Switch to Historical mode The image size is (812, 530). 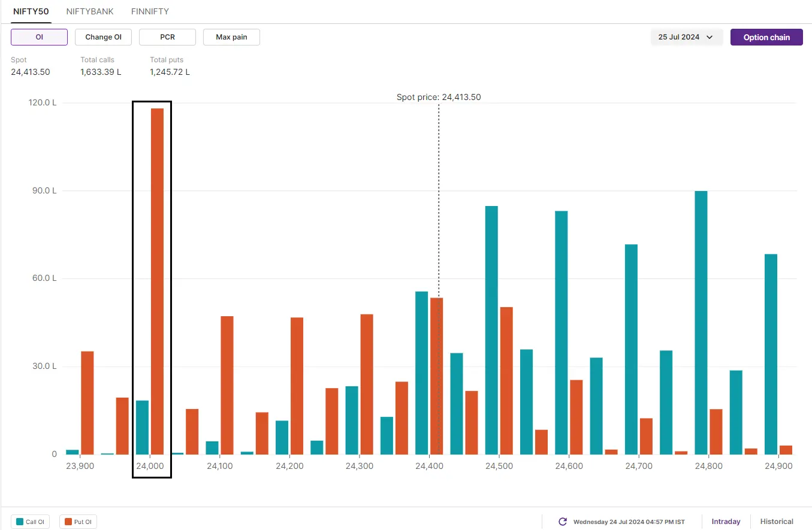tap(777, 522)
